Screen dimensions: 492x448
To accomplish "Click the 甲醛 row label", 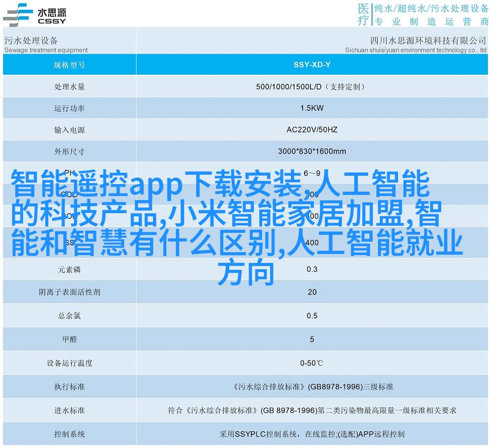I will coord(69,339).
